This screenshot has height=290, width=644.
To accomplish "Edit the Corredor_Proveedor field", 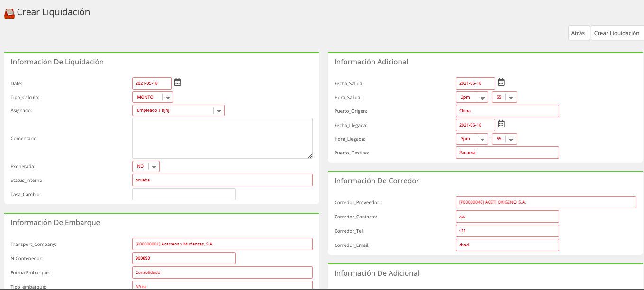I will (546, 202).
